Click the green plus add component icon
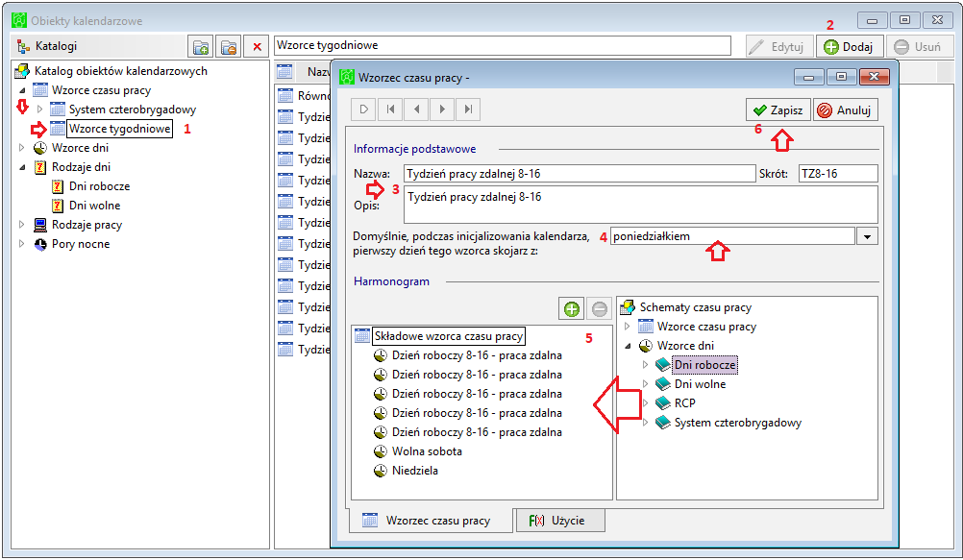This screenshot has width=963, height=560. click(572, 309)
